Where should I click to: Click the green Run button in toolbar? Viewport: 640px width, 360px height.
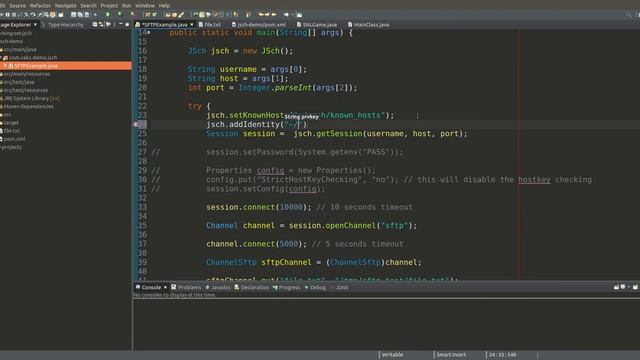[108, 15]
